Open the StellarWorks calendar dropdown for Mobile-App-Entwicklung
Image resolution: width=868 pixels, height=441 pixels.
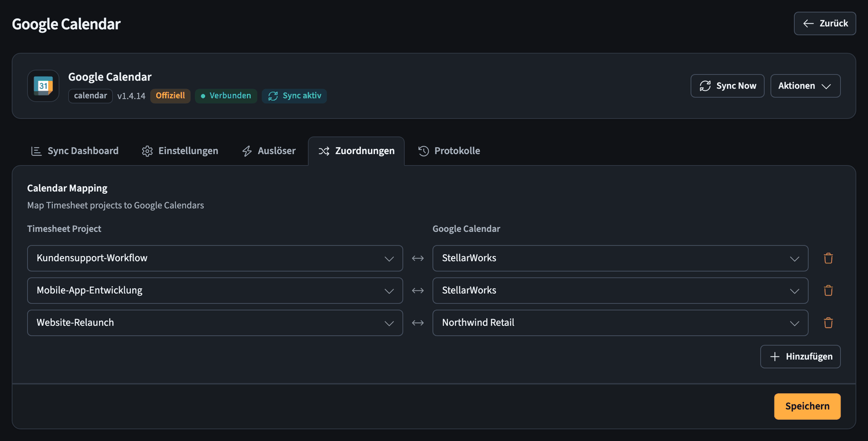620,291
